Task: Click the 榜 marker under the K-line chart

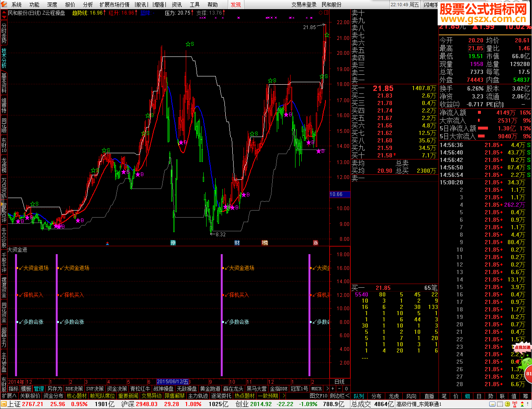Action: [x=265, y=242]
